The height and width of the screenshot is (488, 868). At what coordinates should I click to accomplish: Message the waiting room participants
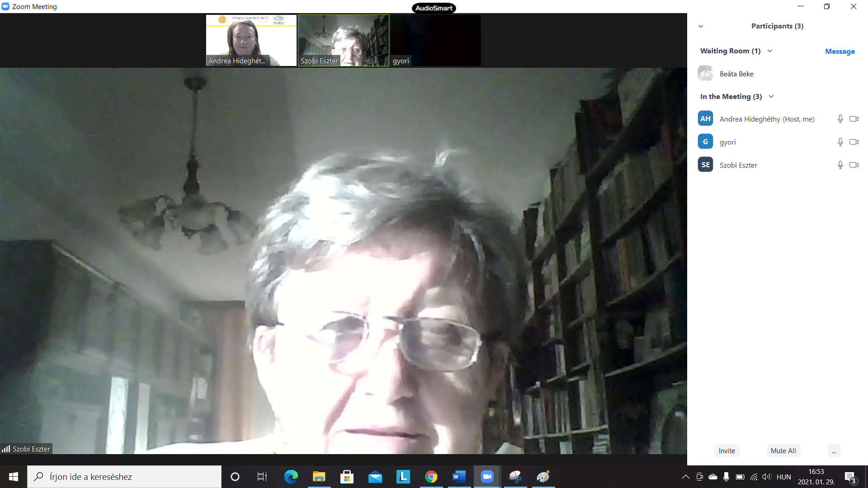click(x=840, y=51)
